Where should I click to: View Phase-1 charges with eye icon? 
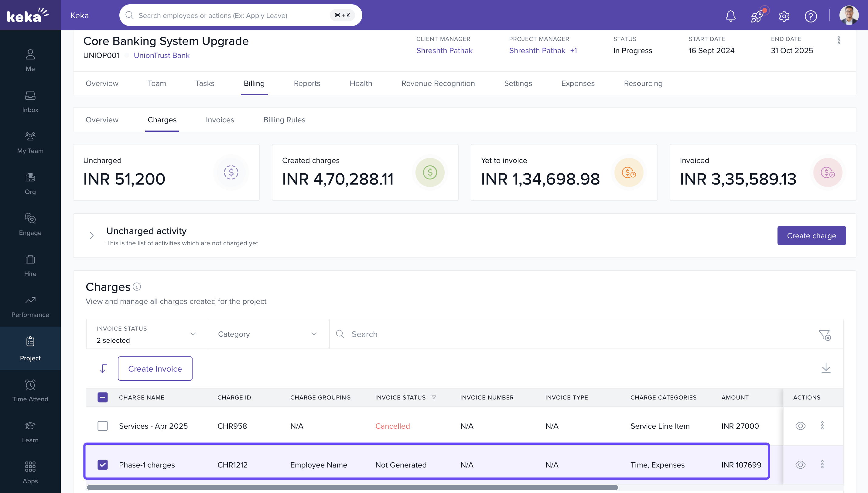coord(800,464)
